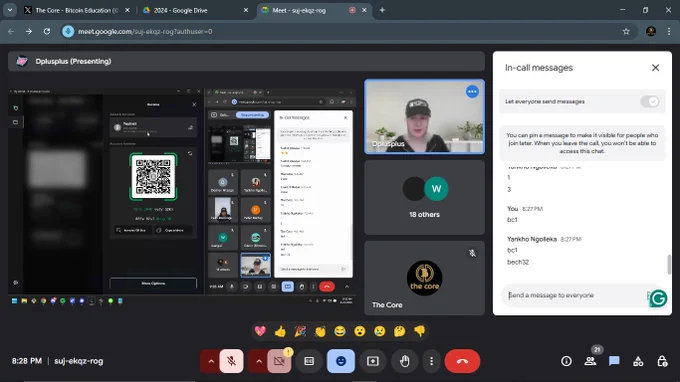Image resolution: width=680 pixels, height=382 pixels.
Task: Go forward in browser history
Action: 29,31
